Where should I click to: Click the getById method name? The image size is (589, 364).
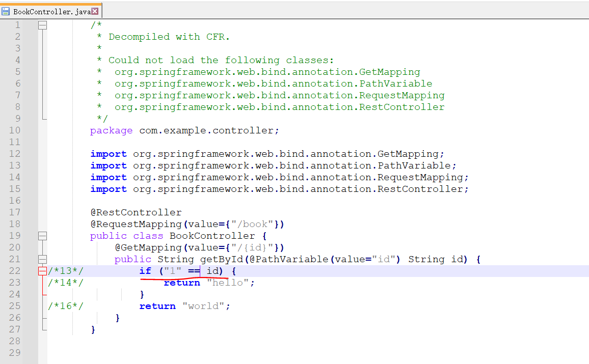click(x=221, y=259)
